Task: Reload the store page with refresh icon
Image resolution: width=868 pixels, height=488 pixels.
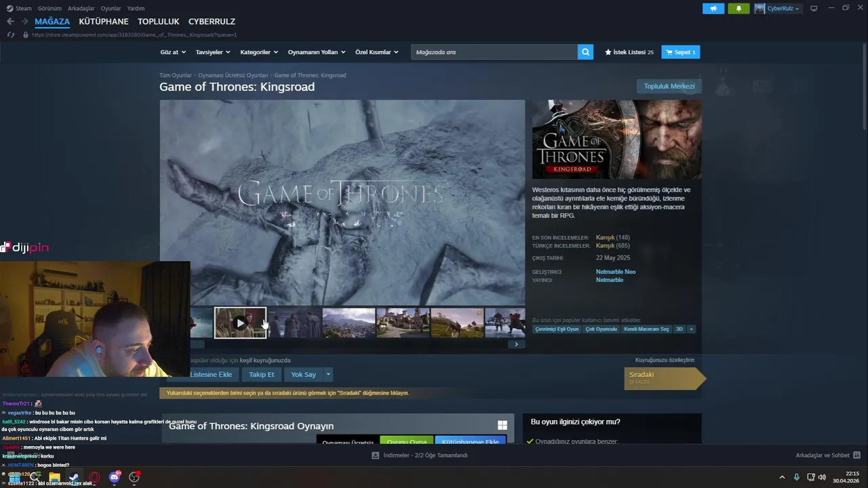Action: (x=11, y=35)
